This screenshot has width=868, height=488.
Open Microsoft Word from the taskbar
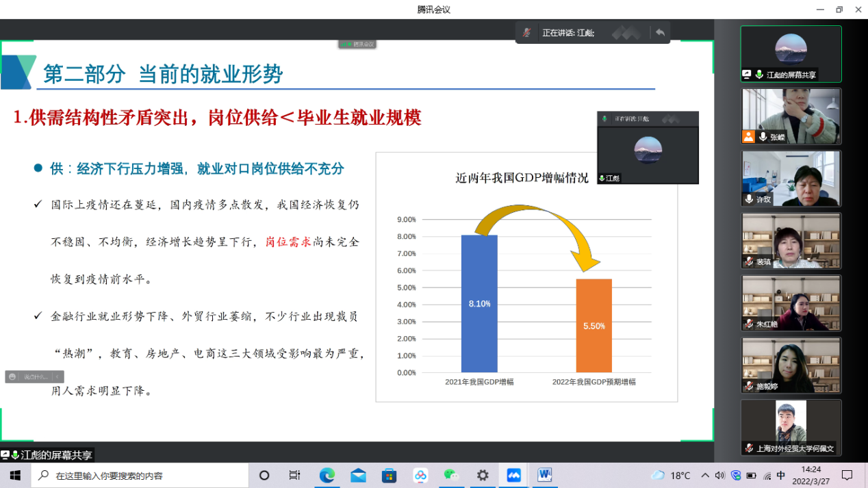pyautogui.click(x=545, y=475)
